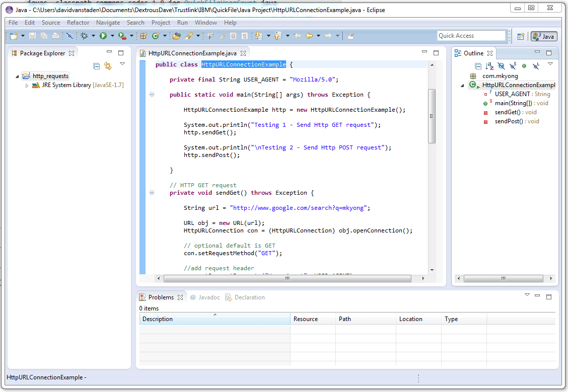Open the New wizard dropdown arrow

tap(23, 36)
